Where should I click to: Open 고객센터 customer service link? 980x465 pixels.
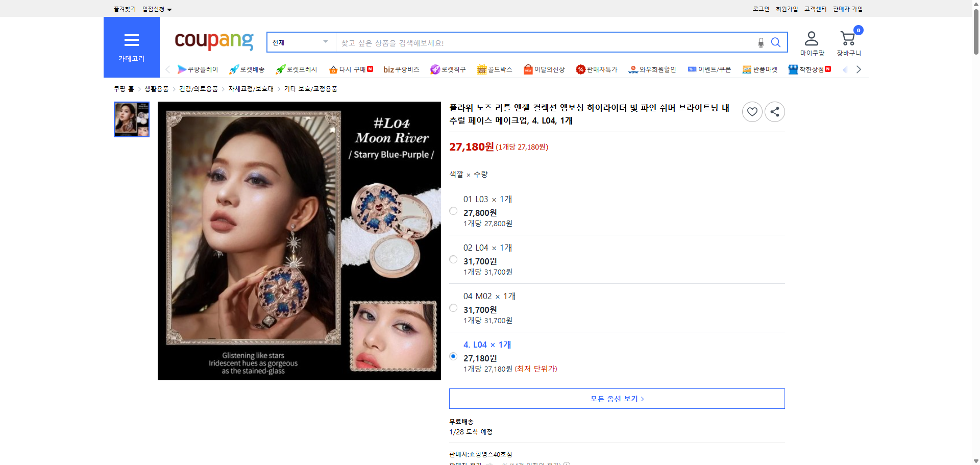pos(815,9)
